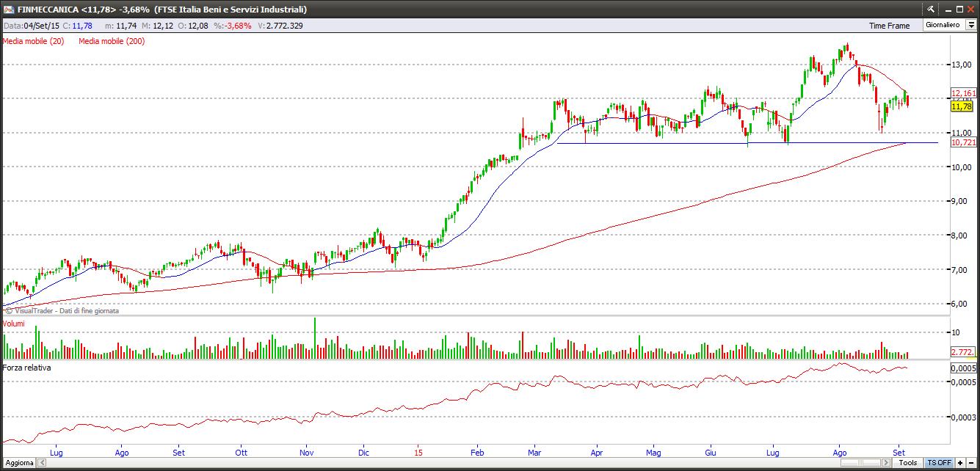This screenshot has height=471, width=980.
Task: Click the Media mobile (20) label
Action: 34,41
